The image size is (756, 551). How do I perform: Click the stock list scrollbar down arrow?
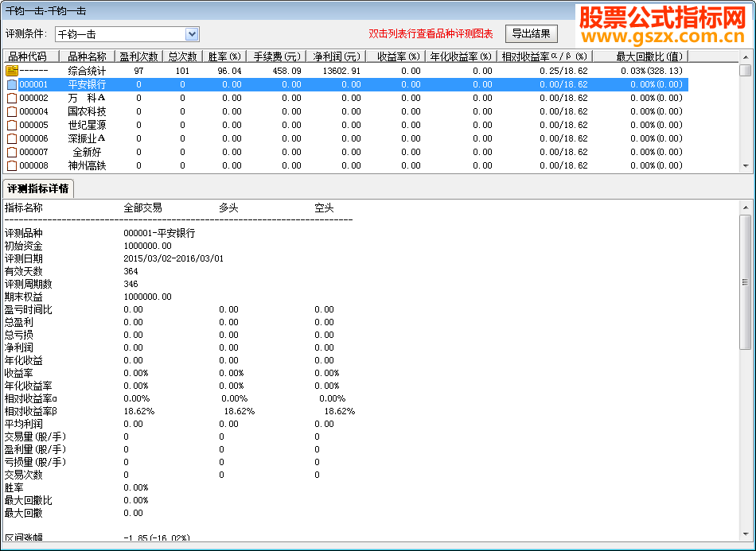[x=746, y=166]
